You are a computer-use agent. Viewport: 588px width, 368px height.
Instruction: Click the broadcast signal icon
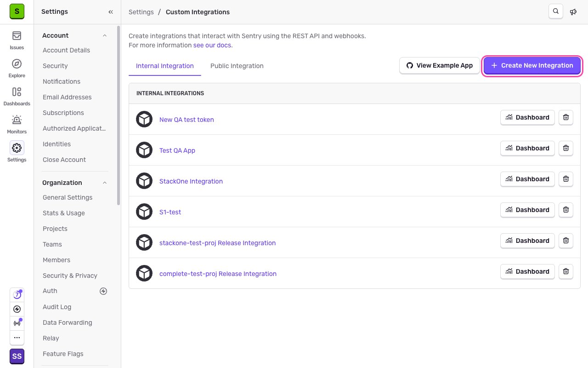tap(17, 323)
